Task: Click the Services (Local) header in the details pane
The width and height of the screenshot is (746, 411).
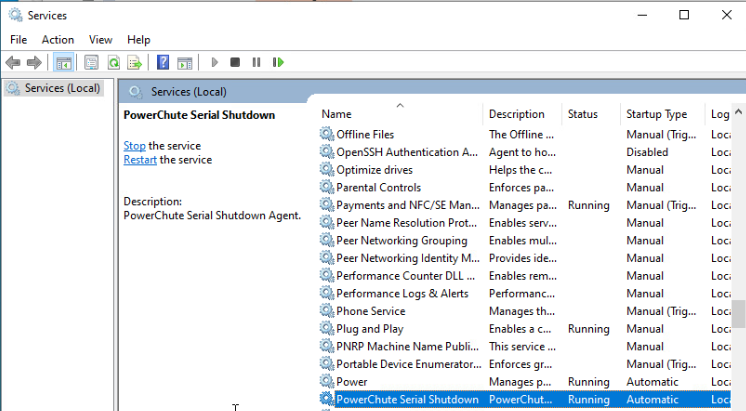Action: (189, 92)
